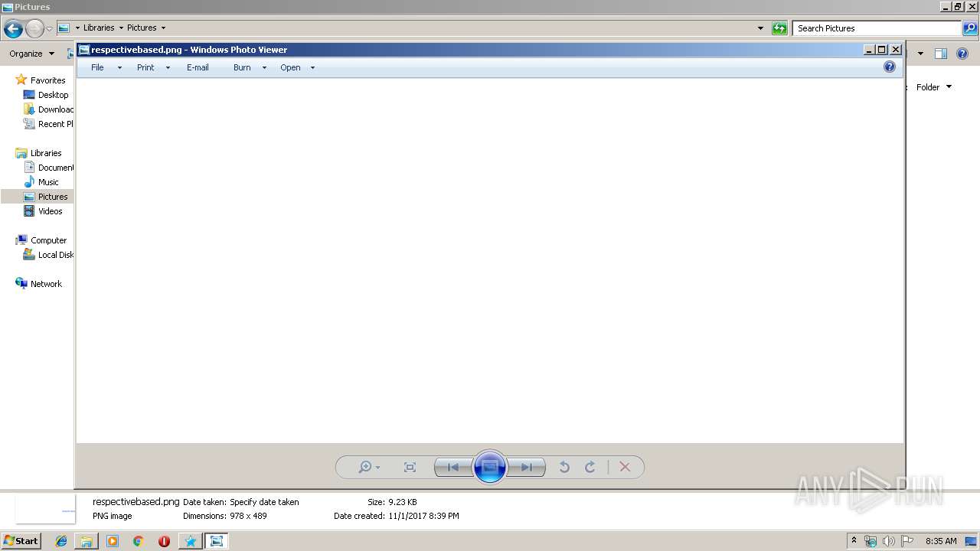The width and height of the screenshot is (980, 551).
Task: Expand the Burn dropdown arrow
Action: (x=264, y=68)
